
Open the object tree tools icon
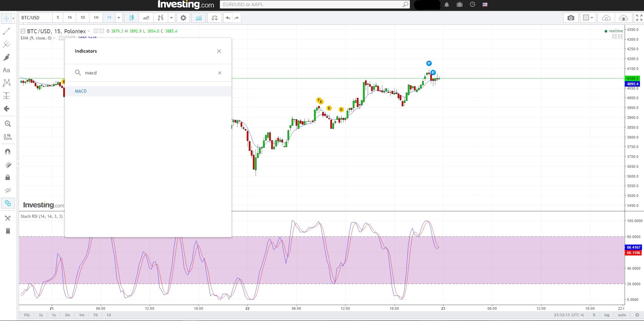pyautogui.click(x=7, y=218)
